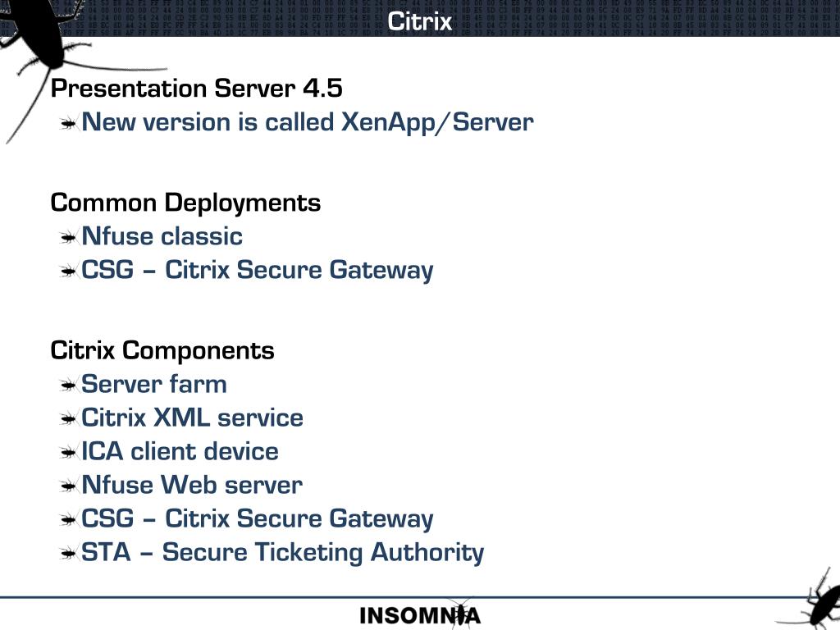The height and width of the screenshot is (630, 840).
Task: Click the "Nfuse classic" bullet text
Action: coord(162,236)
